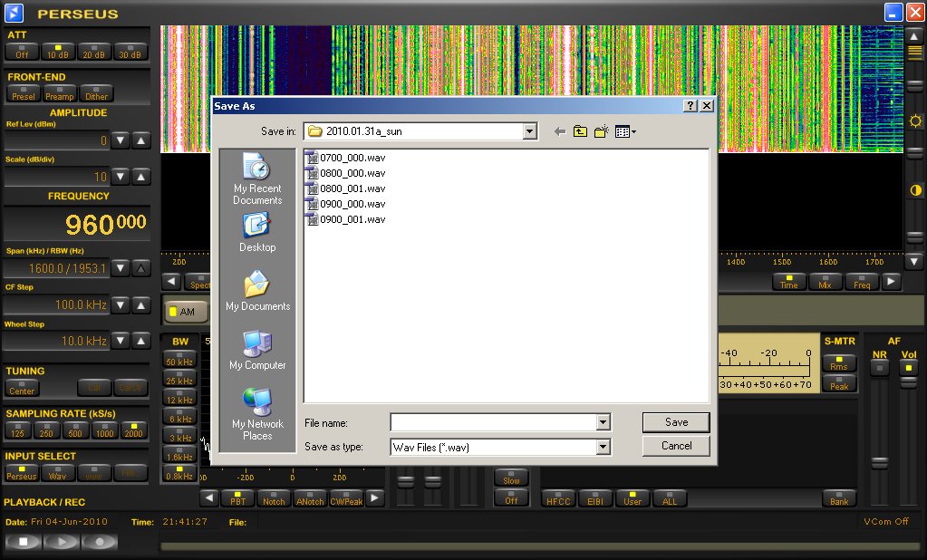Click the File name input field
This screenshot has width=927, height=560.
[x=494, y=422]
